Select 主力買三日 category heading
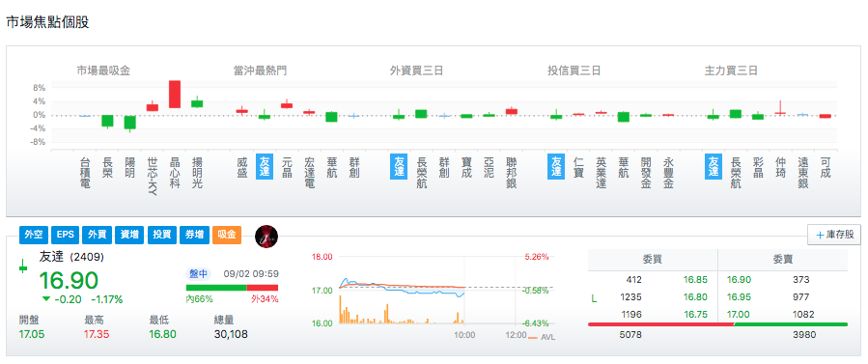Screen dimensions: 868x364 [731, 70]
